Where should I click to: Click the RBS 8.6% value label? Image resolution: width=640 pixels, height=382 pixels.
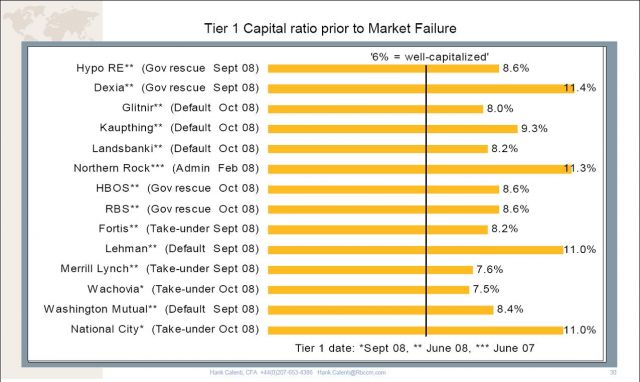[516, 209]
